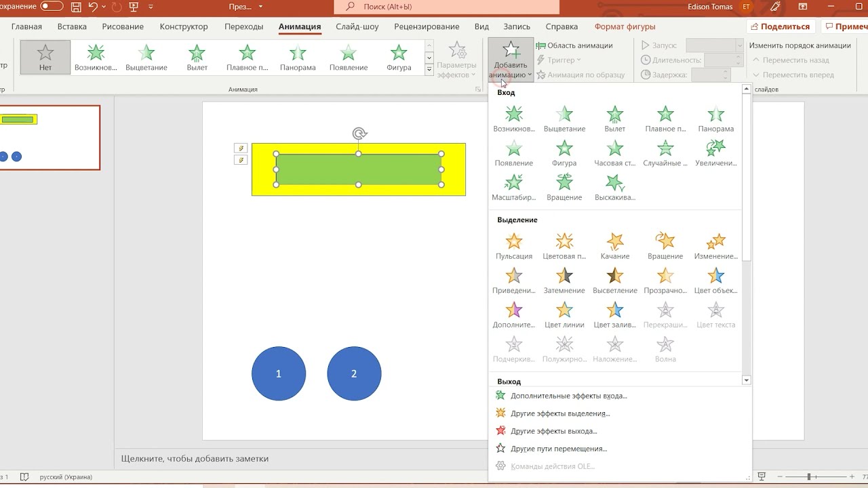Click the rotation handle above green rectangle
The height and width of the screenshot is (488, 868).
coord(359,134)
